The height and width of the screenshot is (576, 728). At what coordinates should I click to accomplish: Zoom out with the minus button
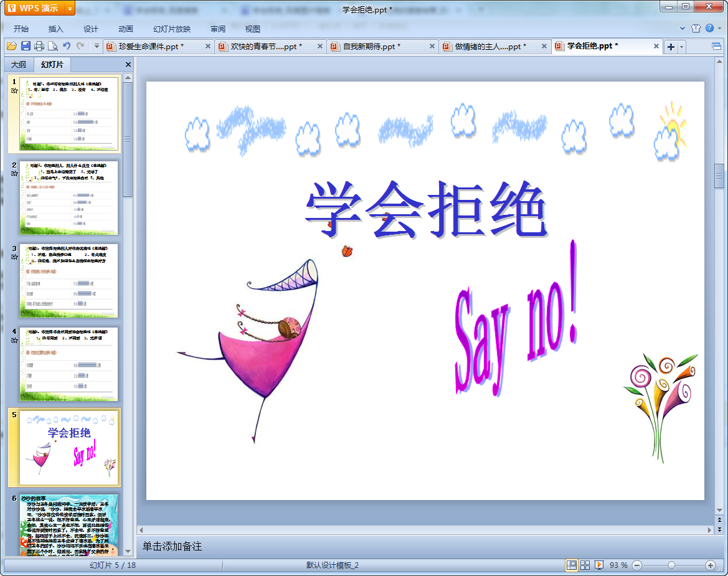[637, 565]
